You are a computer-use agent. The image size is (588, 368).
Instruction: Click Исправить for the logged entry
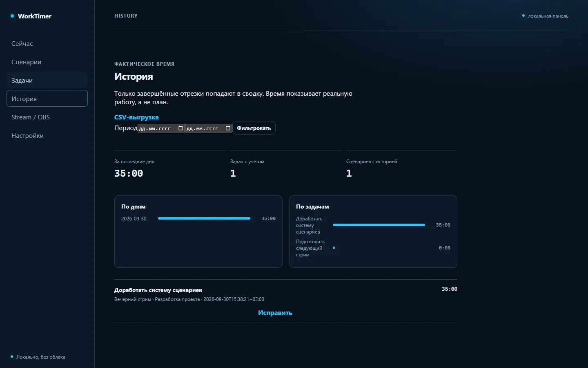point(275,312)
